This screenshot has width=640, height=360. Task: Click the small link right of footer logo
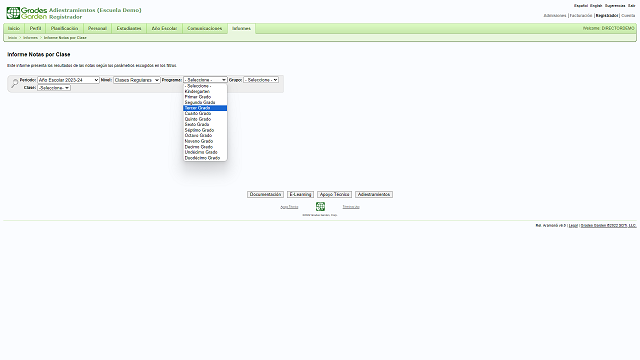(x=351, y=207)
